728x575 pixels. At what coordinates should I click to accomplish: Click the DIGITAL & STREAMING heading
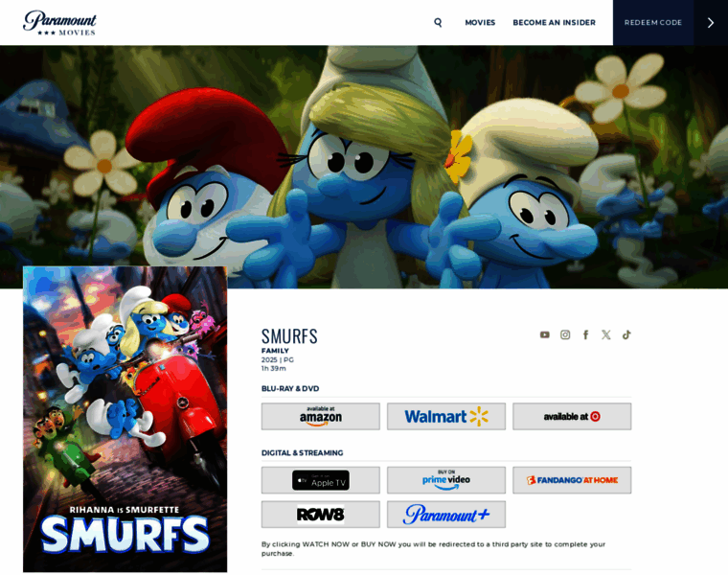coord(303,453)
